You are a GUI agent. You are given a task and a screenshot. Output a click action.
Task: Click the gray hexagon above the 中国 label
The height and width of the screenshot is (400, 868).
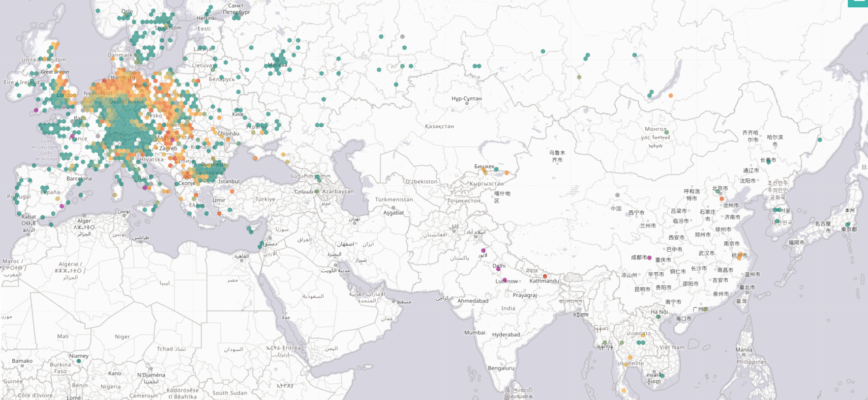tap(618, 195)
